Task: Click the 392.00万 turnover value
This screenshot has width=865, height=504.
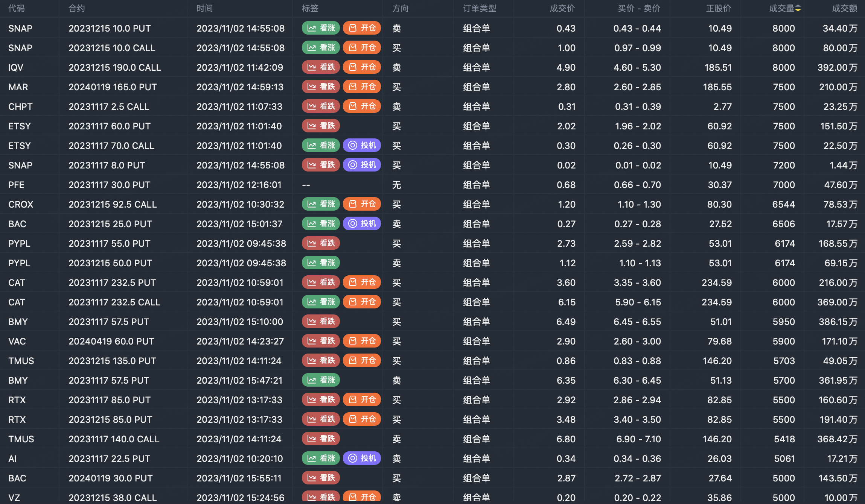Action: (838, 68)
